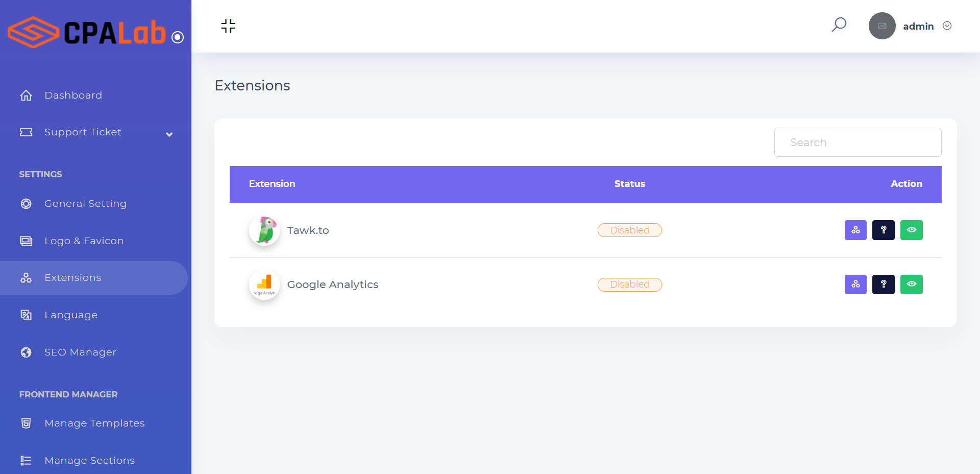Click the fullscreen toggle icon in header
Viewport: 980px width, 474px height.
tap(228, 26)
